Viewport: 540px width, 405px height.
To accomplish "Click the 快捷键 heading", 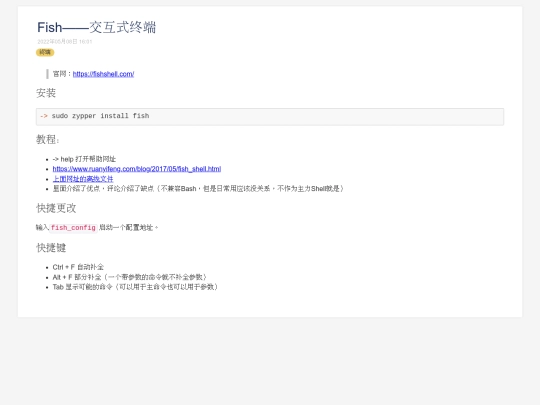I will [x=51, y=247].
